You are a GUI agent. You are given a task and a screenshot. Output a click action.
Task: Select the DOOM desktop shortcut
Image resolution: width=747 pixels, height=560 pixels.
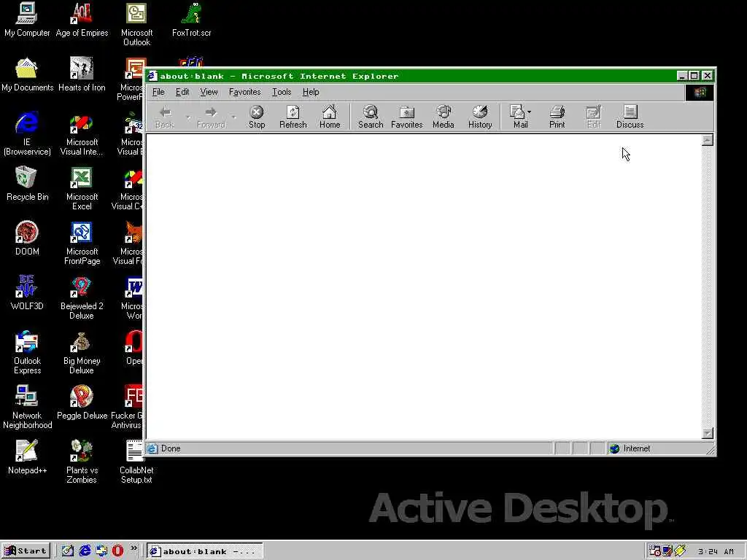[x=27, y=239]
